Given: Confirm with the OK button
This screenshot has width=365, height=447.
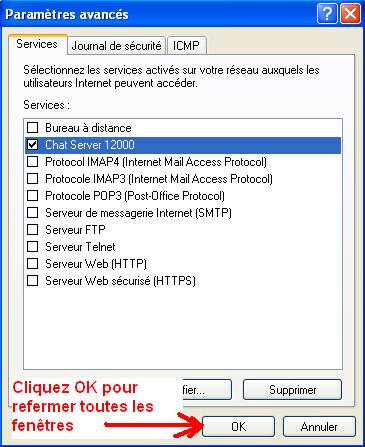Looking at the screenshot, I should 238,426.
